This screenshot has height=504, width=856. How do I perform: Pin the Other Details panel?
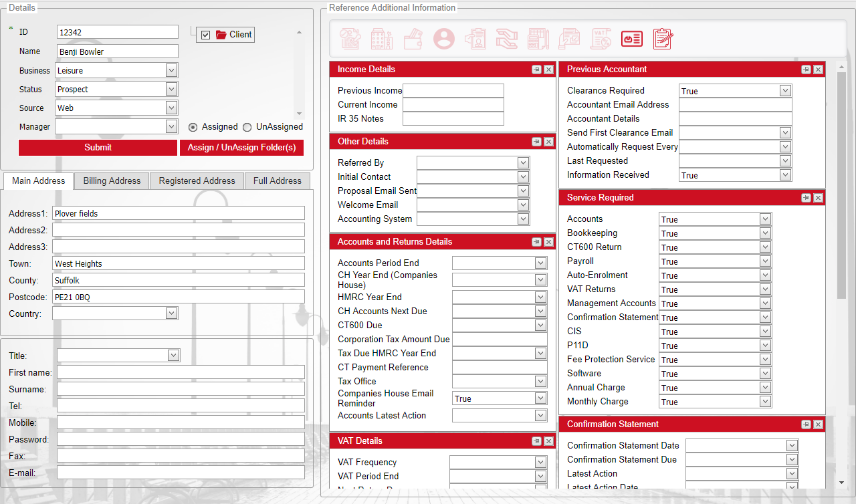tap(536, 142)
